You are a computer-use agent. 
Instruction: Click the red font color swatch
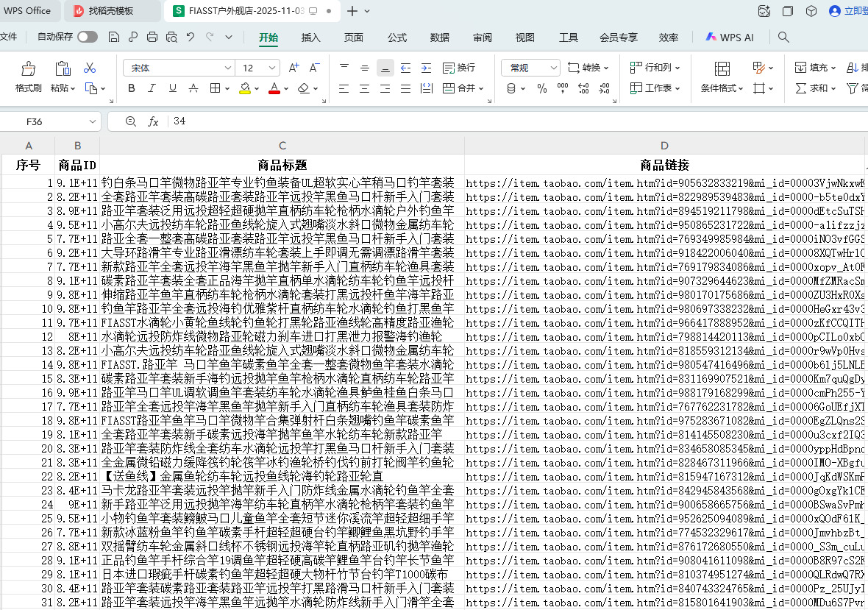(274, 88)
